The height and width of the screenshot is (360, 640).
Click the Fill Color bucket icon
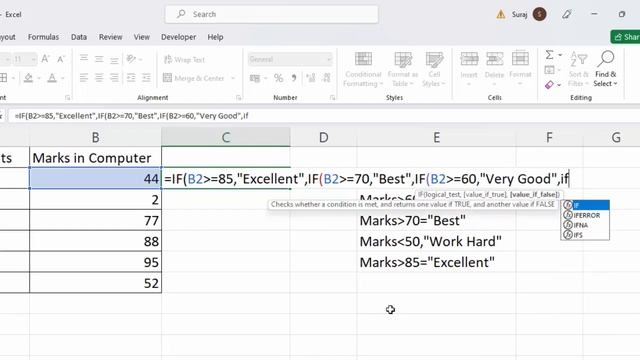click(x=28, y=78)
